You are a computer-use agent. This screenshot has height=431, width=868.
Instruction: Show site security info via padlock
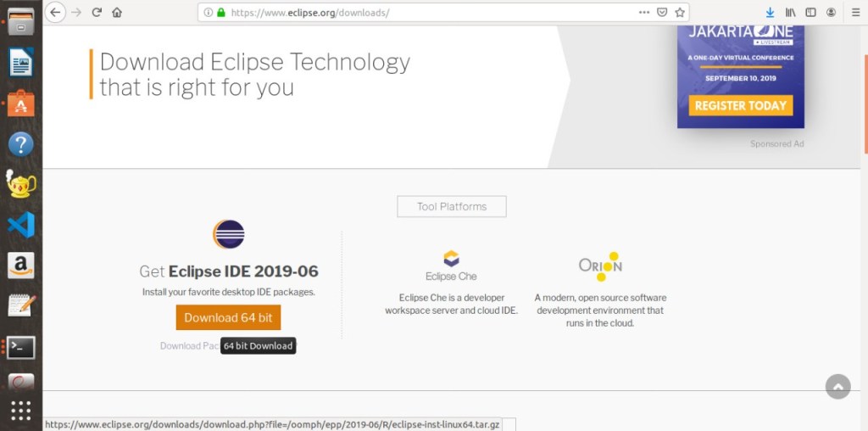221,13
